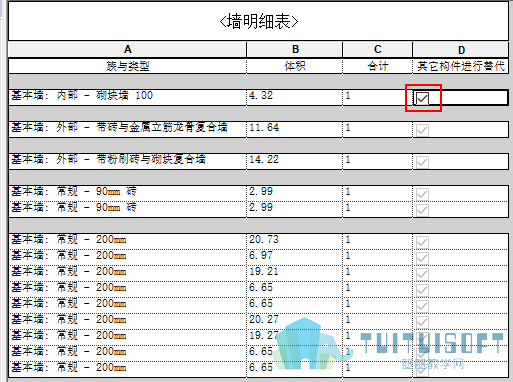Viewport: 513px width, 382px height.
Task: Toggle checkbox for 内部 - 砌块墙 100 row
Action: pyautogui.click(x=422, y=98)
